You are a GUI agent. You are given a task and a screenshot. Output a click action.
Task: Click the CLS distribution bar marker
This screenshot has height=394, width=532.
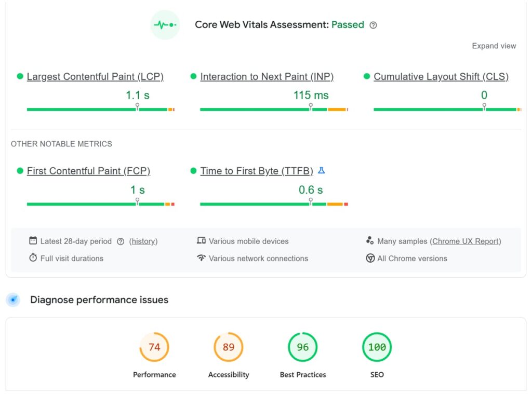(484, 107)
